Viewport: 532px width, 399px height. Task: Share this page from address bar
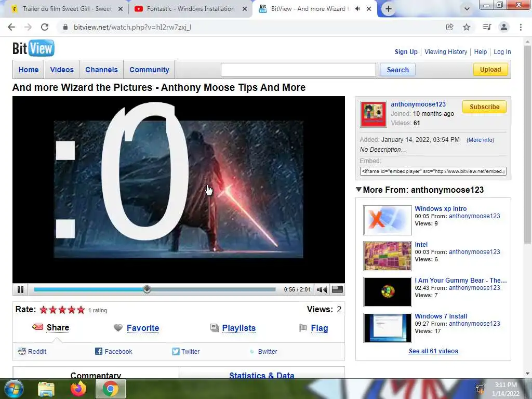point(449,27)
